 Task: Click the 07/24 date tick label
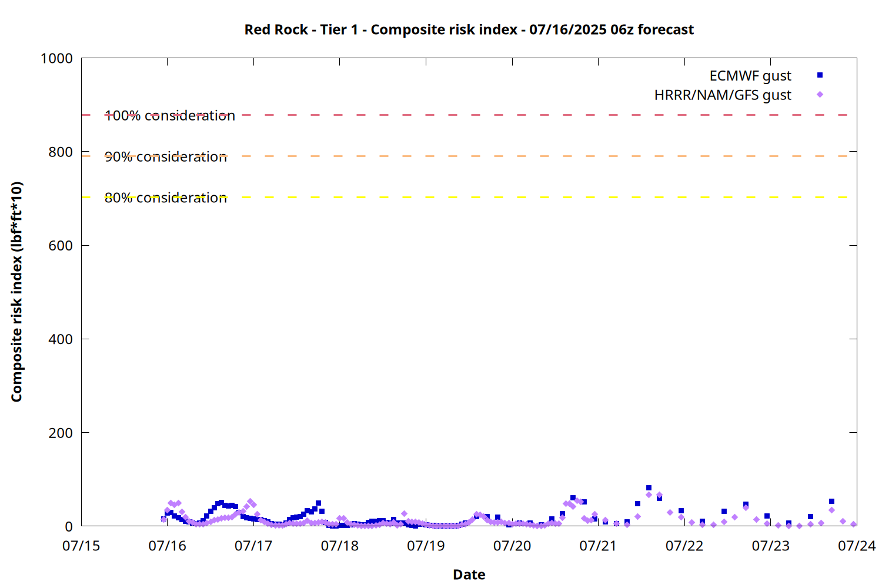[857, 546]
